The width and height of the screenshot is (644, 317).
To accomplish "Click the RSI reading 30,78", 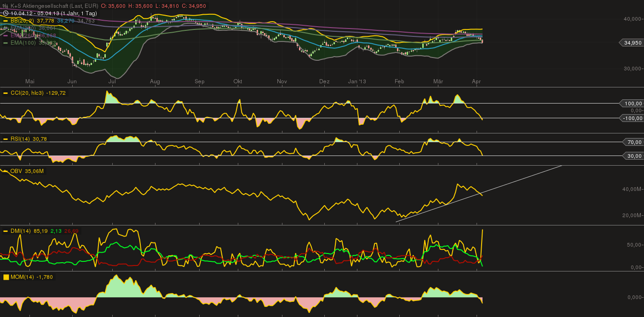I will coord(40,139).
